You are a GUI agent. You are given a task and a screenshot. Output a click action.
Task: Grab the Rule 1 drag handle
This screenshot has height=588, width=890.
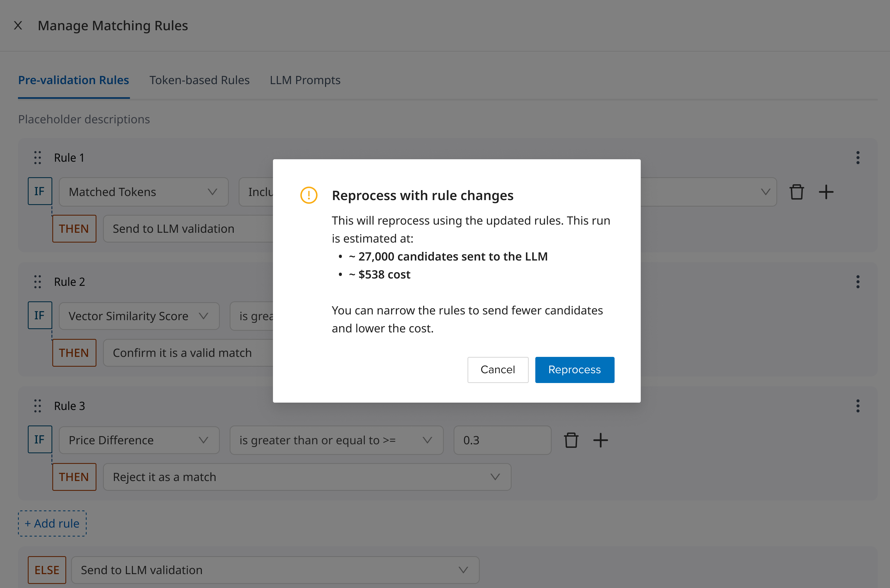tap(38, 158)
